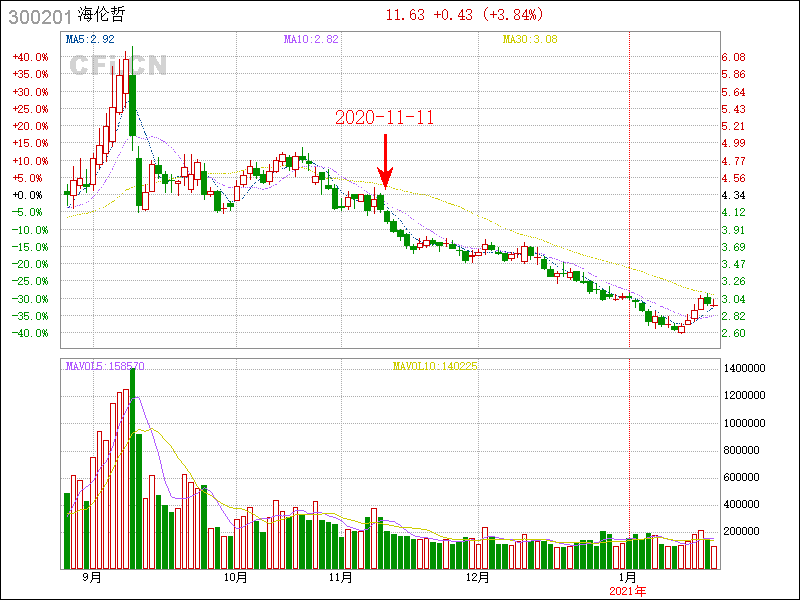Select the MA30:3.08 moving average label
800x600 pixels.
pyautogui.click(x=529, y=39)
